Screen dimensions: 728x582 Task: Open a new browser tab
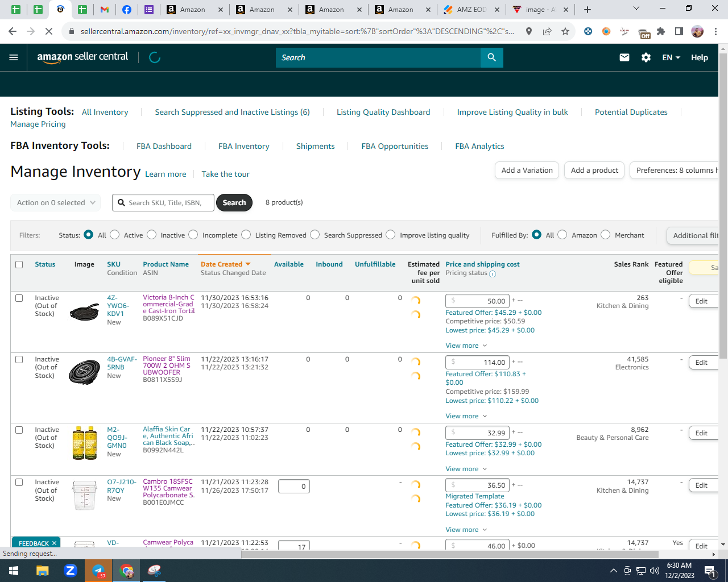click(x=588, y=10)
